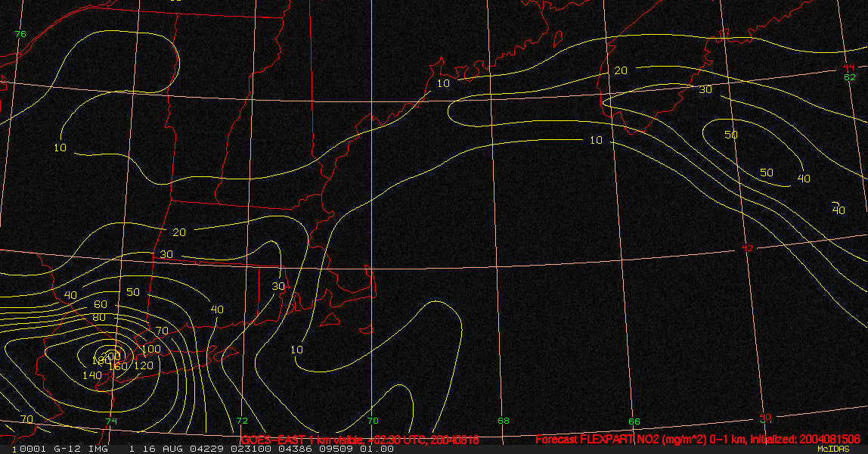This screenshot has width=868, height=454.
Task: Click the McIDAS label in status bar
Action: [x=833, y=449]
